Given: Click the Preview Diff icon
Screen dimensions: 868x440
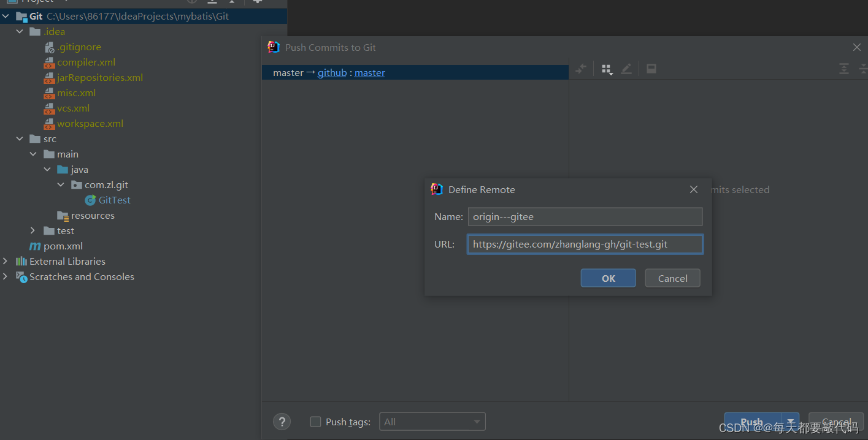Looking at the screenshot, I should [651, 69].
